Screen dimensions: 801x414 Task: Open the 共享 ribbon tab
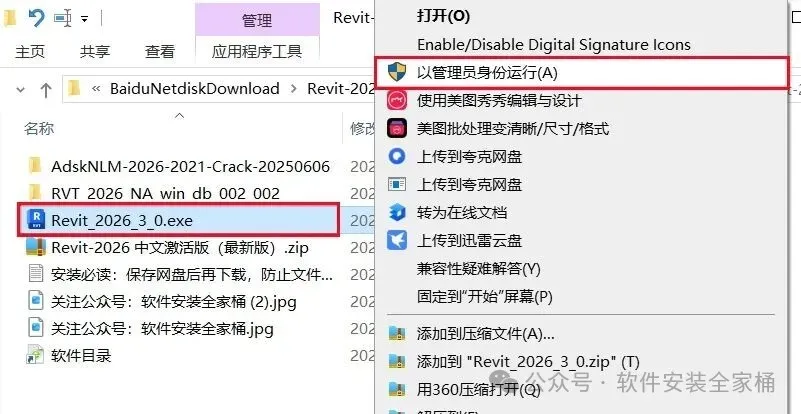pos(95,52)
